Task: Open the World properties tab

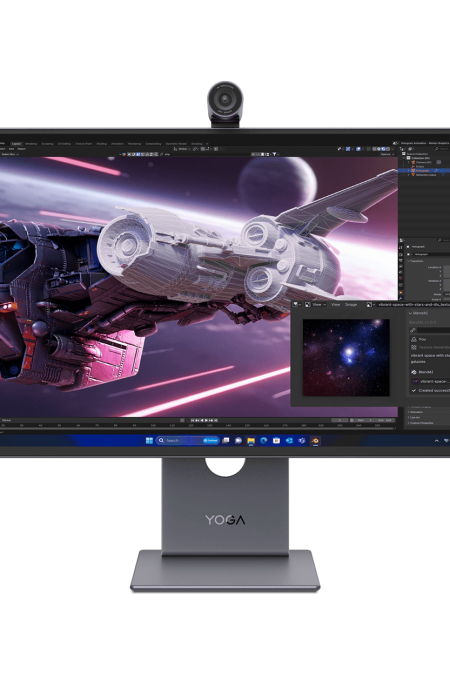Action: (401, 278)
